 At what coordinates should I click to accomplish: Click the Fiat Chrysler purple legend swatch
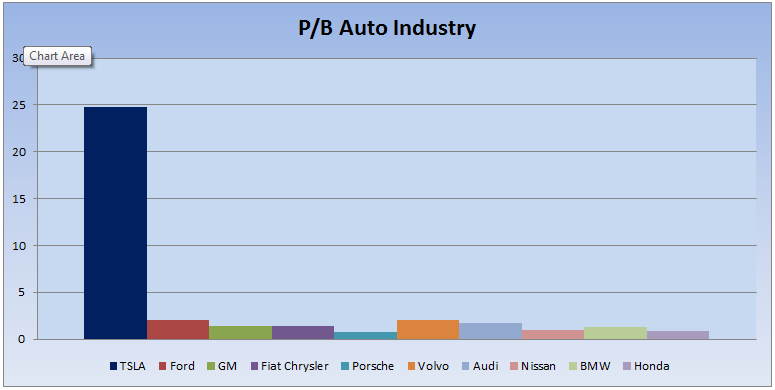(254, 366)
